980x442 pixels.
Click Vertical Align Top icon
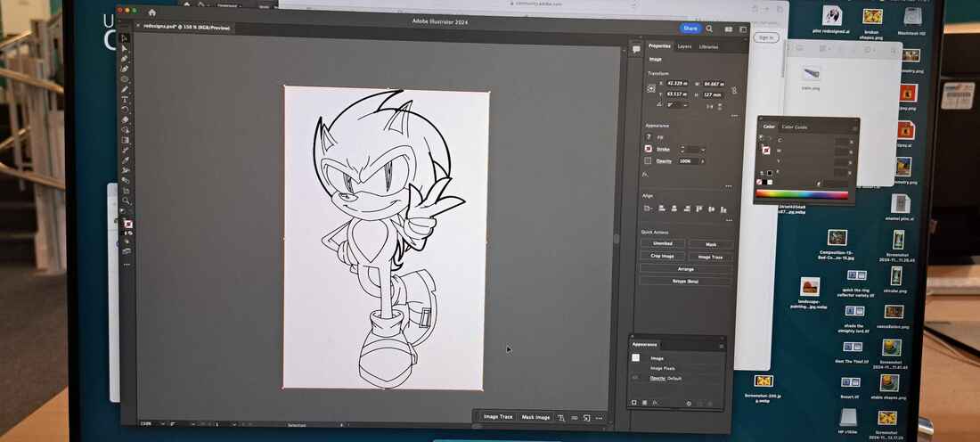click(699, 209)
